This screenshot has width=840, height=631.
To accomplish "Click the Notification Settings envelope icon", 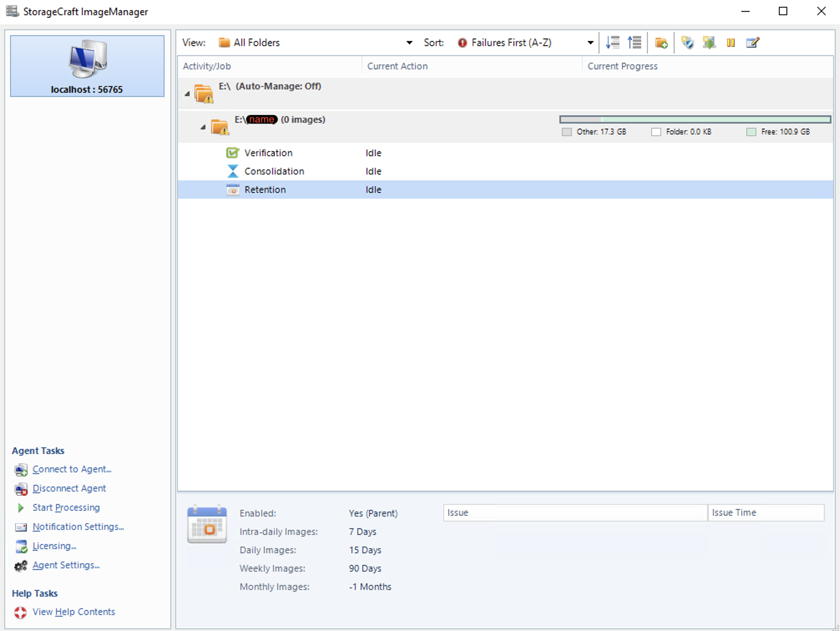I will coord(21,527).
